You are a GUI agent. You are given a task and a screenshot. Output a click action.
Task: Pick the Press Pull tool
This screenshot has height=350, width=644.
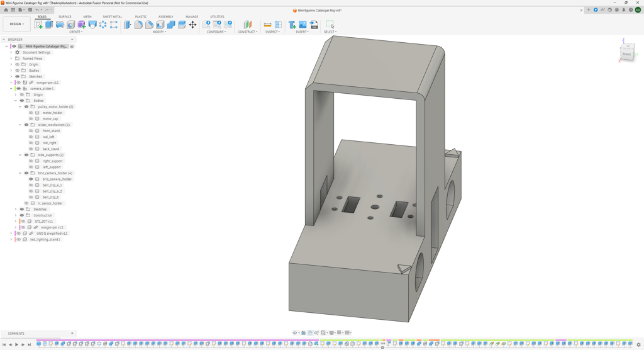coord(128,25)
